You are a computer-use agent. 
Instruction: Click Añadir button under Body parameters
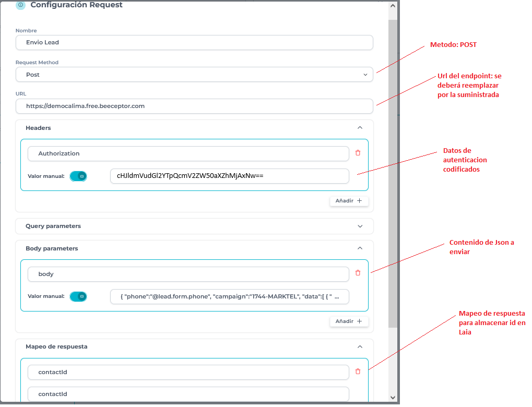click(349, 321)
